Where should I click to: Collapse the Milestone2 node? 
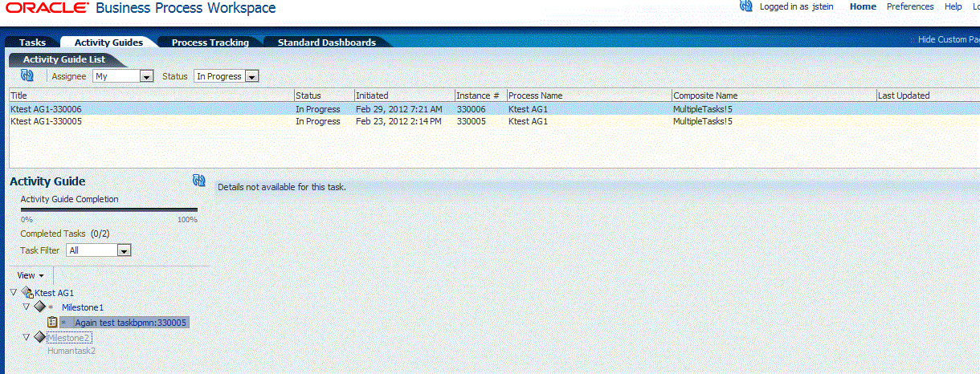click(x=27, y=337)
